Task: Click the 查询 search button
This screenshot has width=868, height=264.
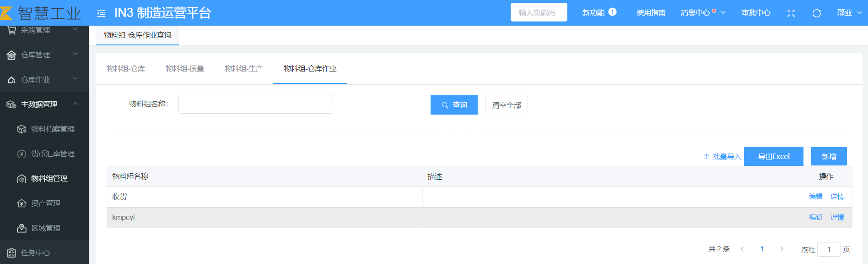Action: (x=454, y=105)
